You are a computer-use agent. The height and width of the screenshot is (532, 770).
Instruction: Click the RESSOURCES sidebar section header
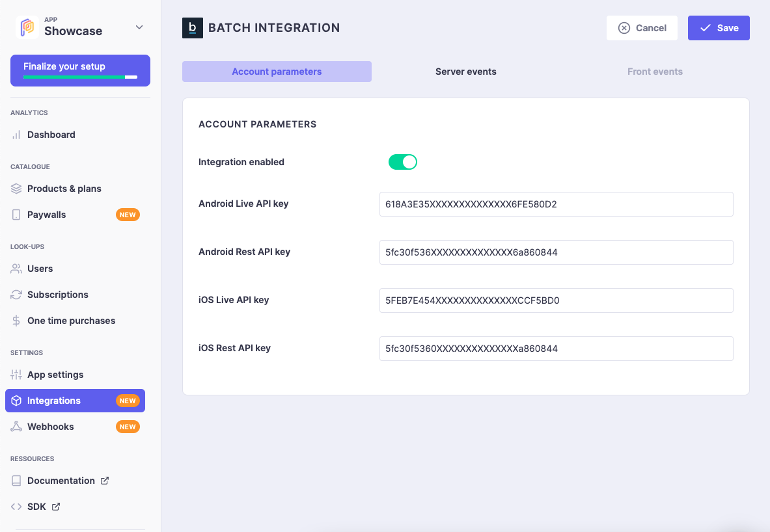click(32, 459)
